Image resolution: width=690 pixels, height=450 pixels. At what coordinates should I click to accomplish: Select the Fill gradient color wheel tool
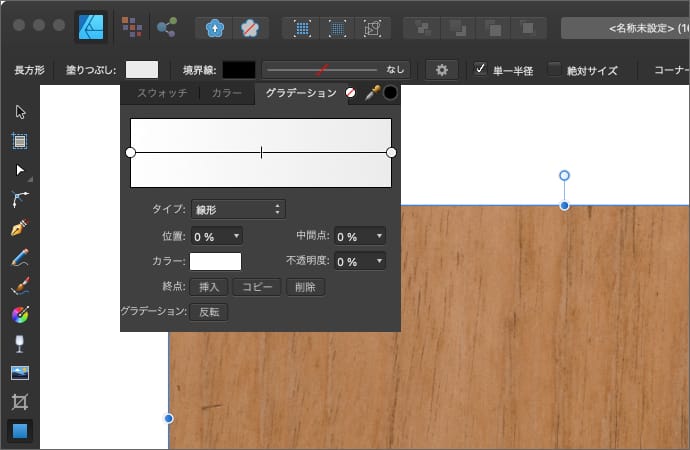point(19,316)
